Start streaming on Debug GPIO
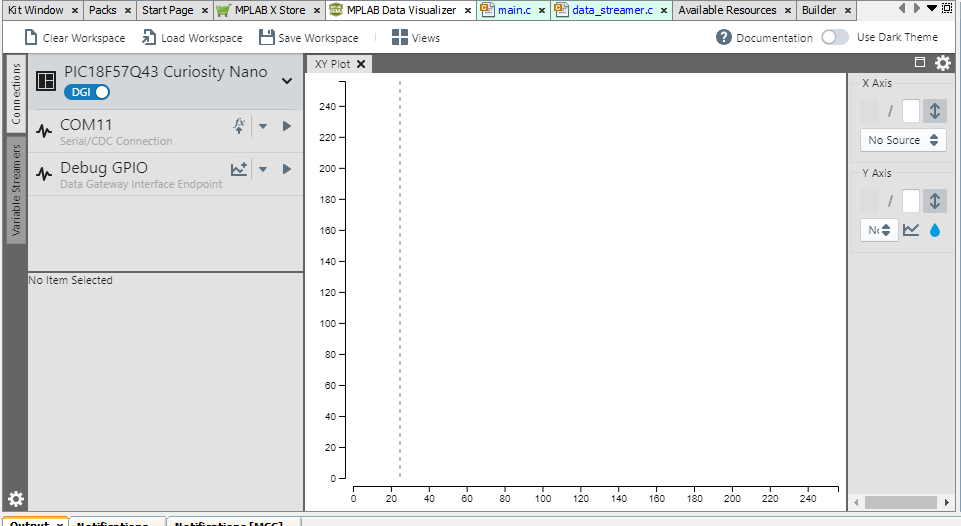Screen dimensions: 961x526 pos(287,169)
